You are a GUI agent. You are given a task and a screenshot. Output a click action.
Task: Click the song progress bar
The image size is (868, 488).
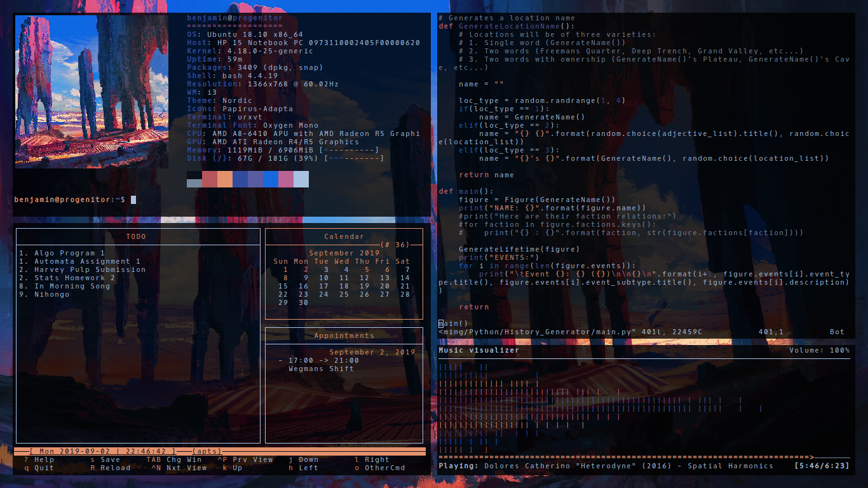[626, 457]
